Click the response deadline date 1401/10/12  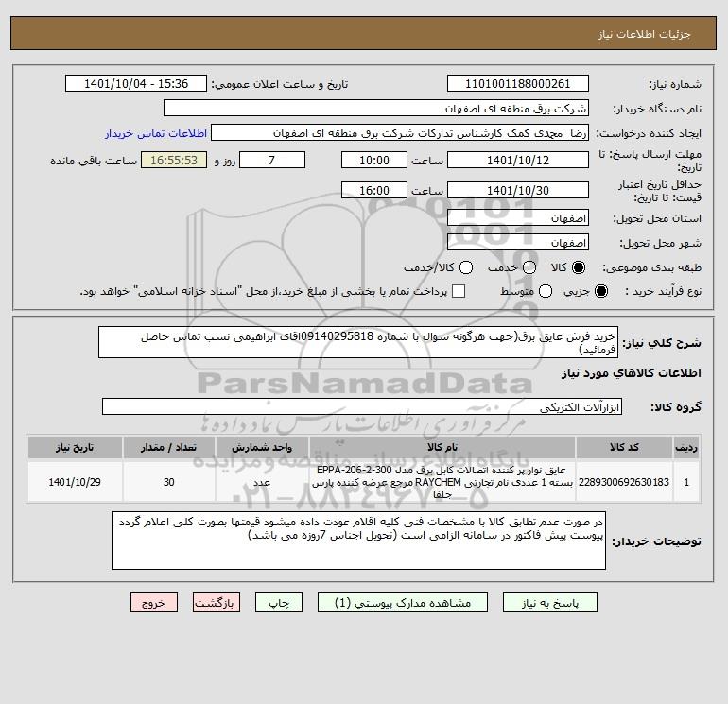tap(518, 160)
